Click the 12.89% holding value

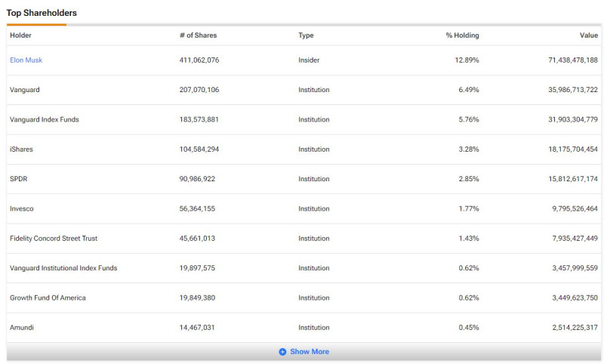pyautogui.click(x=467, y=60)
